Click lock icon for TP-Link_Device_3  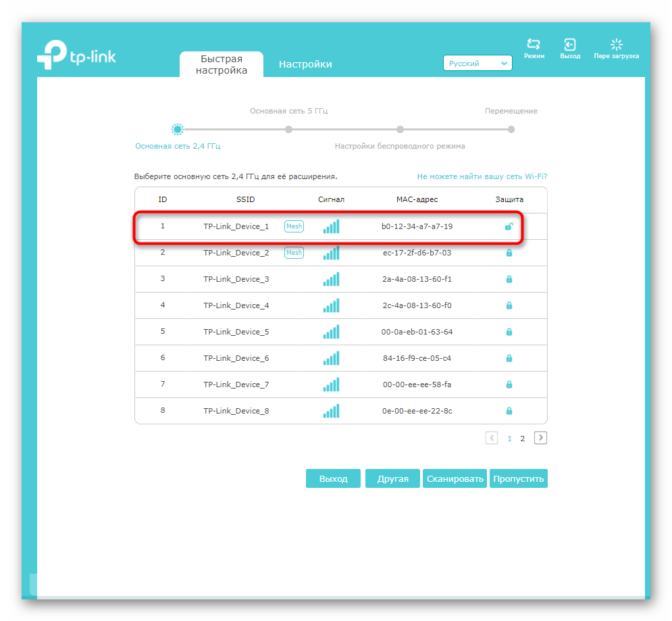click(509, 279)
